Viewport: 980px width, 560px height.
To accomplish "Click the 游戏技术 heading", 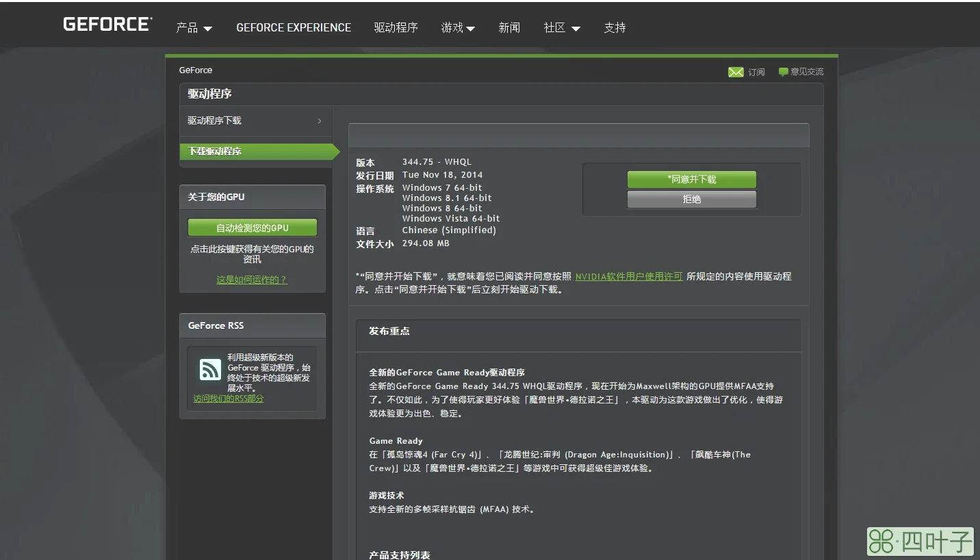I will coord(387,496).
